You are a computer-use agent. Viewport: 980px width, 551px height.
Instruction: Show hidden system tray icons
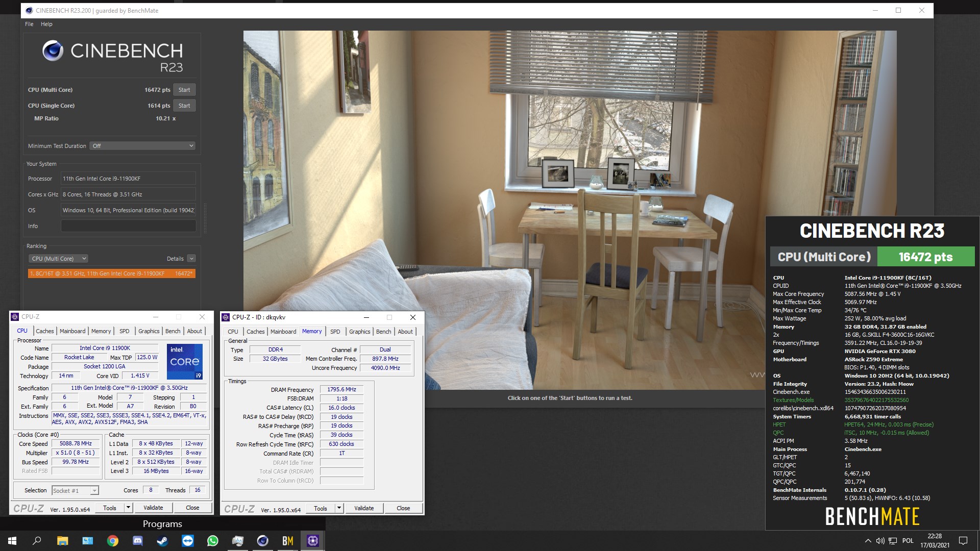pos(868,541)
